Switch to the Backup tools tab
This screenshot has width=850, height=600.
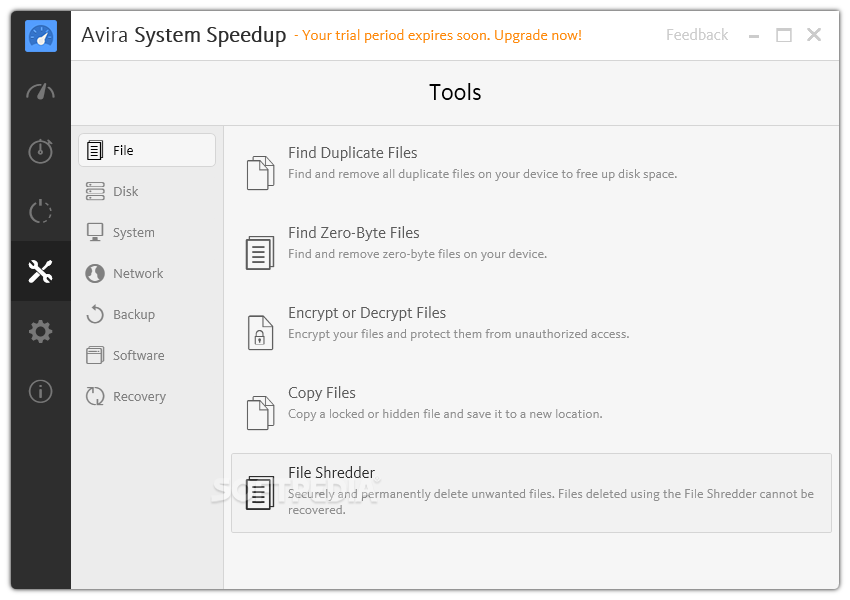pyautogui.click(x=146, y=314)
